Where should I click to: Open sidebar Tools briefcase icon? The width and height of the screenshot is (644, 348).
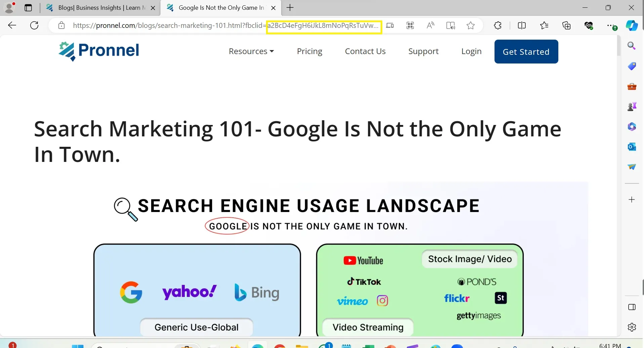pos(632,86)
